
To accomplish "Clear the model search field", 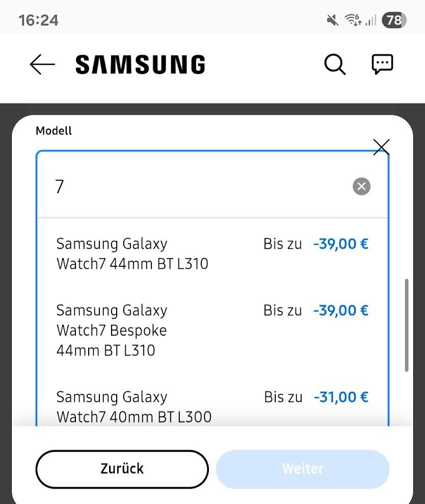I will click(361, 187).
